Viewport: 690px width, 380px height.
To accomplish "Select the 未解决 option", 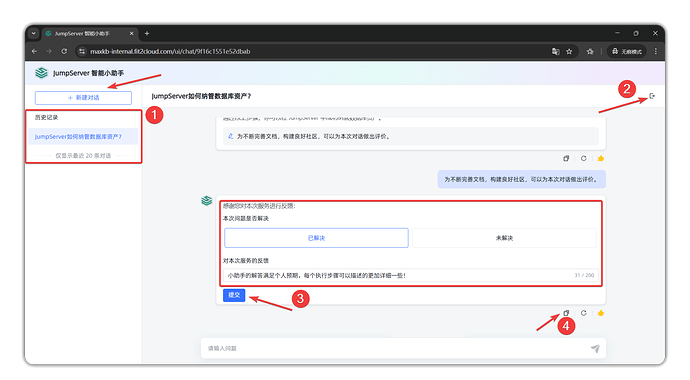I will coord(504,238).
